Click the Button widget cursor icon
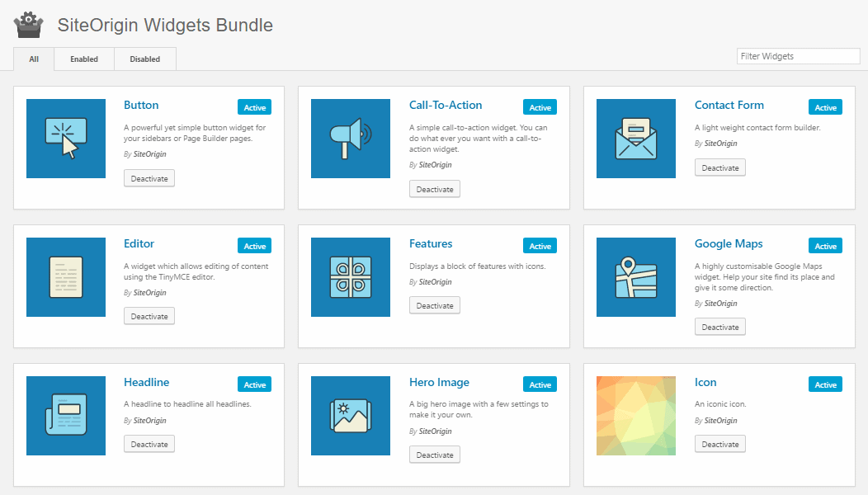Screen dimensions: 868x495 click(x=66, y=139)
